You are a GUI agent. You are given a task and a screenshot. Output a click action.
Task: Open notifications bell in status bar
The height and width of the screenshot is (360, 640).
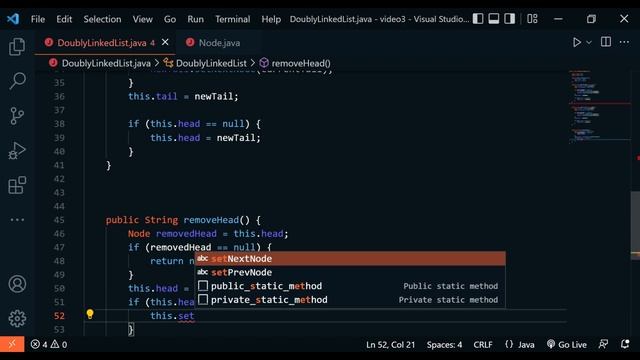[624, 344]
